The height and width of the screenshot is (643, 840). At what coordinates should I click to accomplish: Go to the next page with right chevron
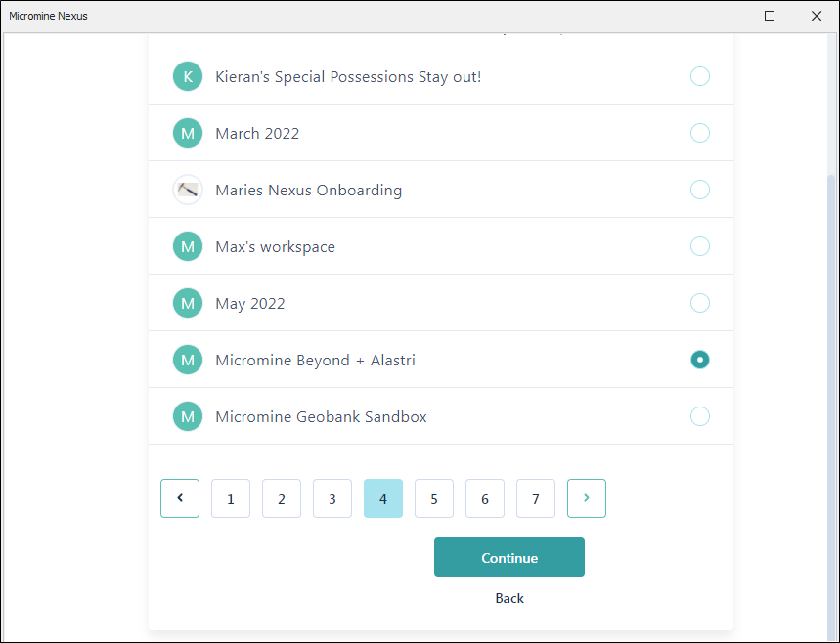(587, 498)
